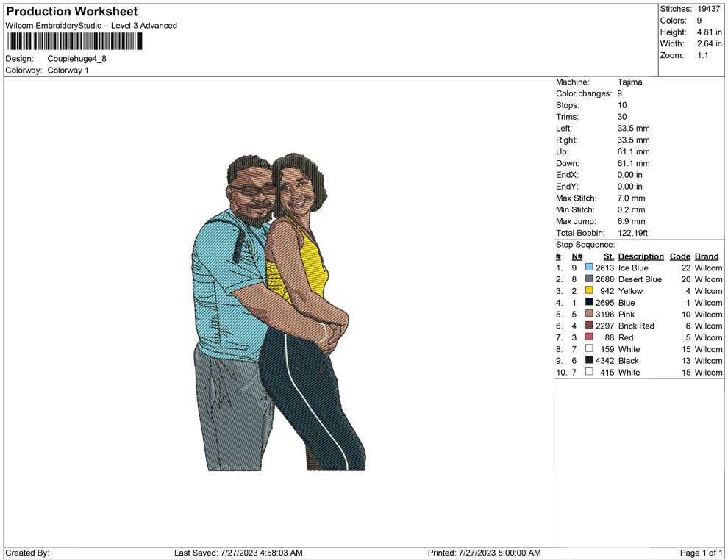Click the barcode under the worksheet title
The height and width of the screenshot is (560, 728).
75,41
